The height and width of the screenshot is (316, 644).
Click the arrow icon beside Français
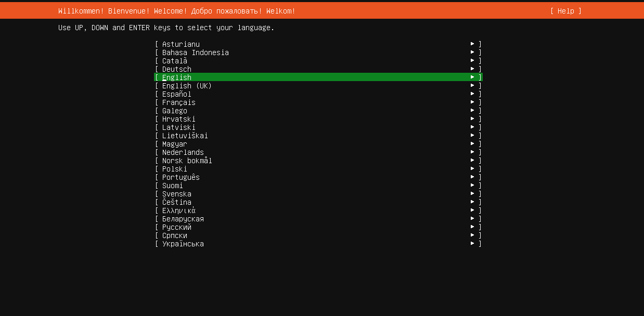click(x=472, y=102)
